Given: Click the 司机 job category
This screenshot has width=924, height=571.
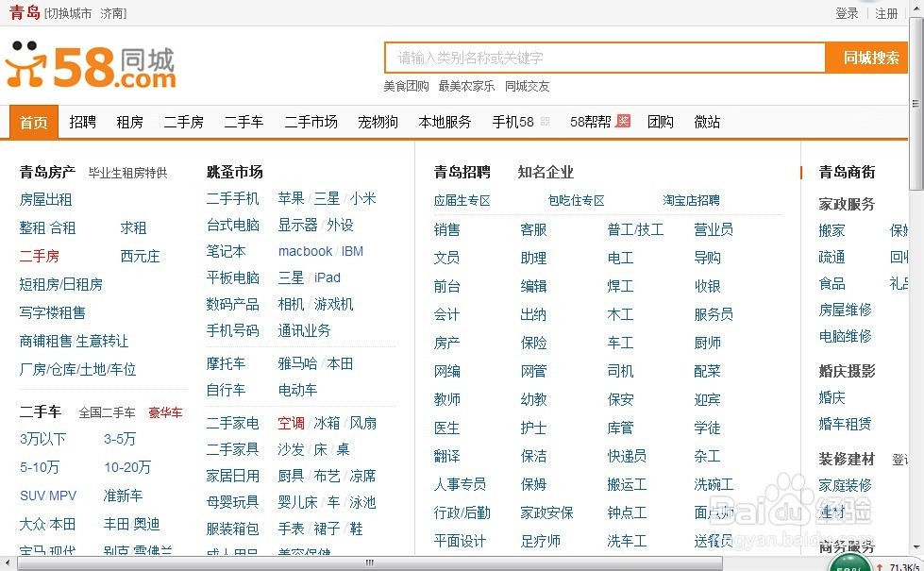Looking at the screenshot, I should click(620, 371).
